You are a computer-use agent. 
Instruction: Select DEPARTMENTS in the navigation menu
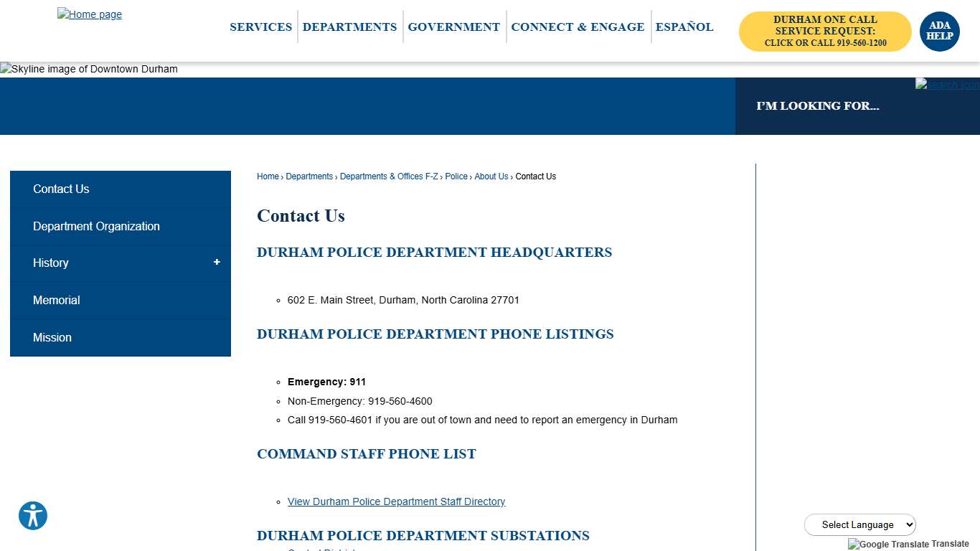[x=349, y=27]
